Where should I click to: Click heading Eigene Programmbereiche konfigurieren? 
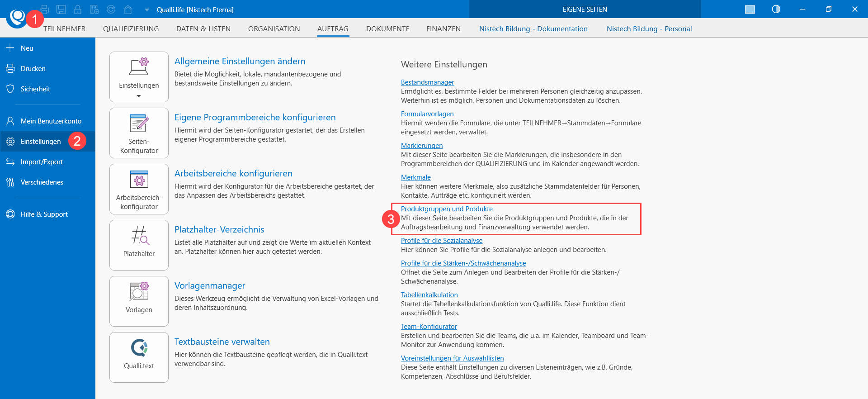tap(255, 117)
